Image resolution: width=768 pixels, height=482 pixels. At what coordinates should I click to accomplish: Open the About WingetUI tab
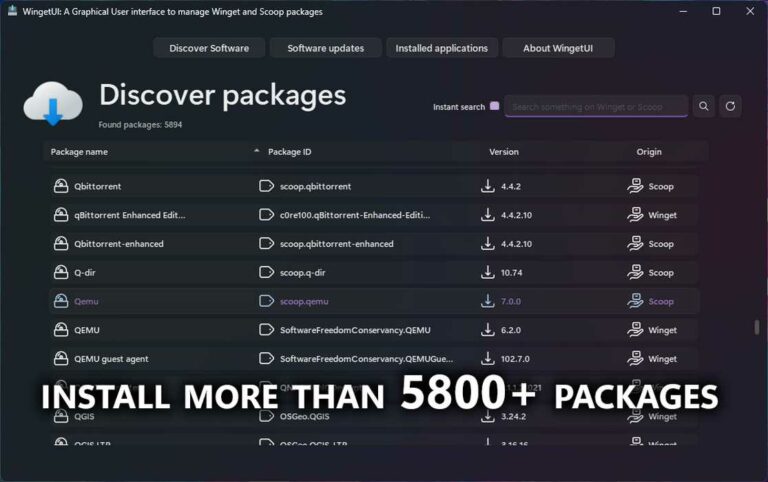pos(558,48)
